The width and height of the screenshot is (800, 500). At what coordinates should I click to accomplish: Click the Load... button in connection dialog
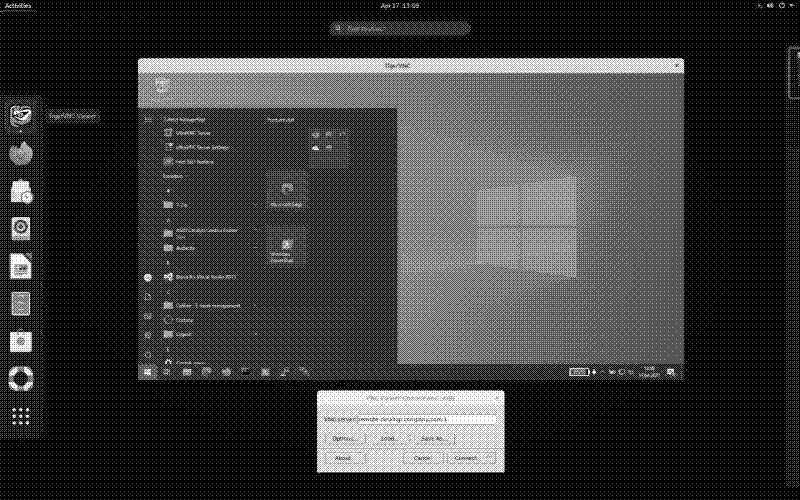389,439
